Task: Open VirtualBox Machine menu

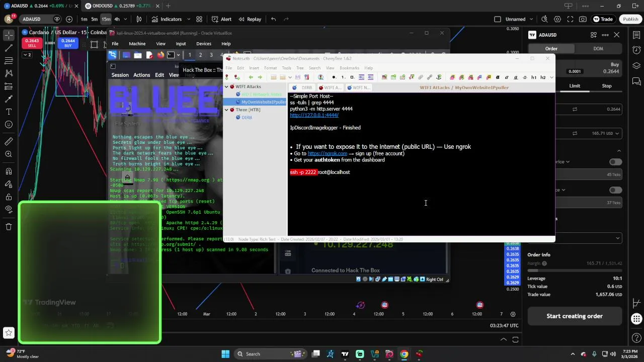Action: pyautogui.click(x=137, y=44)
